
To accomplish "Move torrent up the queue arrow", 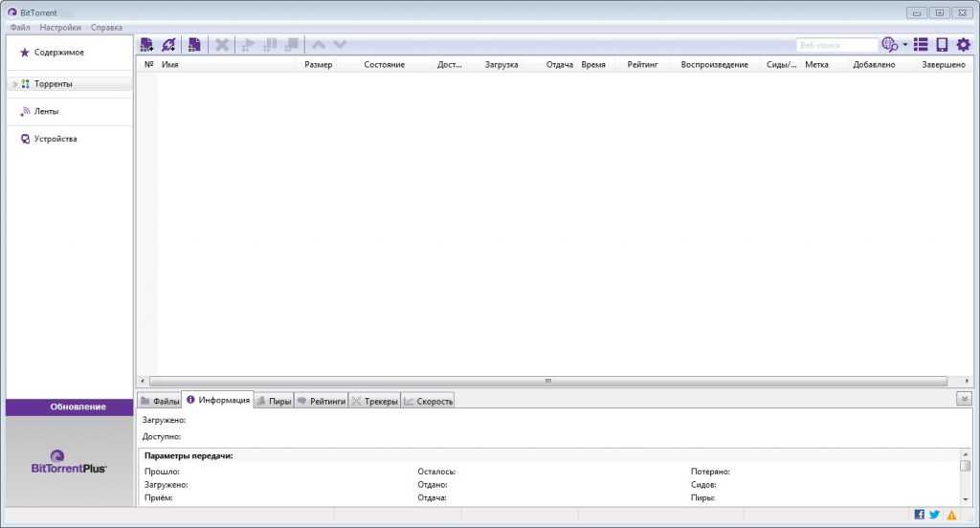I will (318, 44).
